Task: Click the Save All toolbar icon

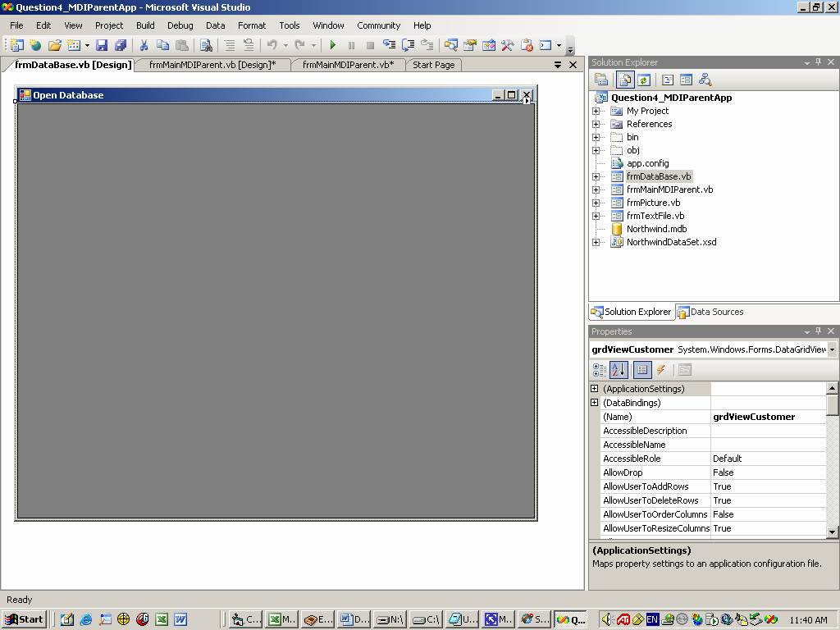Action: (121, 46)
